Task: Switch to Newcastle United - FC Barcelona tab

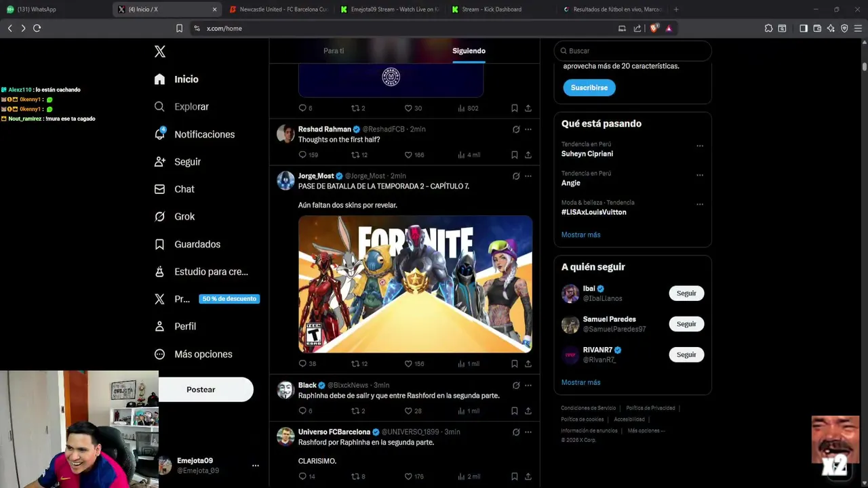Action: point(278,9)
